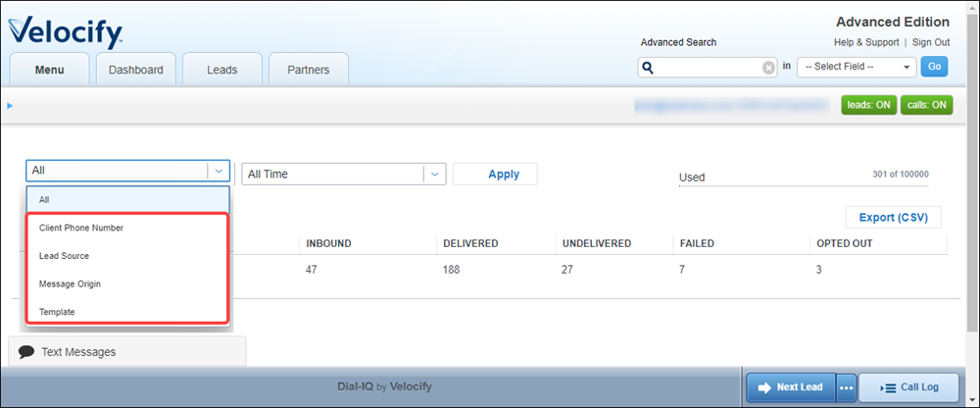The height and width of the screenshot is (408, 980).
Task: Open the Menu tab
Action: [x=49, y=70]
